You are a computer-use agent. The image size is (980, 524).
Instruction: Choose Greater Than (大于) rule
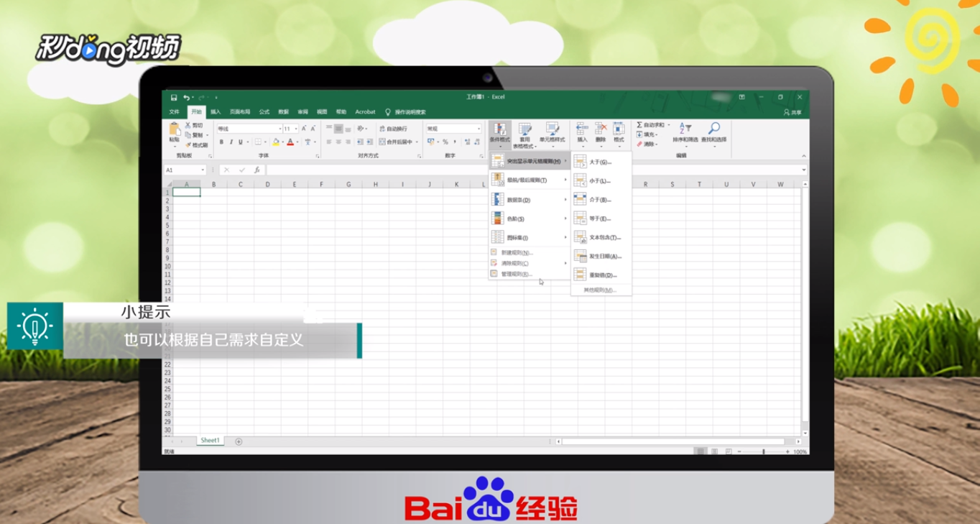coord(601,162)
